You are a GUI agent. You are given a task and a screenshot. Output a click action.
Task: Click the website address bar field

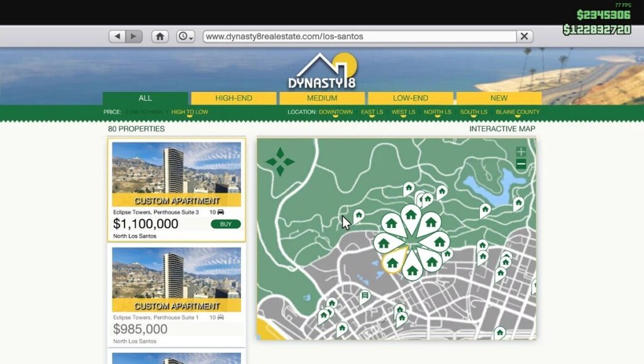(359, 36)
